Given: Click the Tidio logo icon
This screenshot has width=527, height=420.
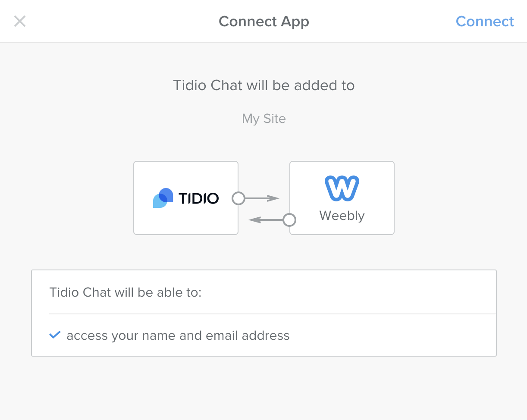Looking at the screenshot, I should [163, 198].
